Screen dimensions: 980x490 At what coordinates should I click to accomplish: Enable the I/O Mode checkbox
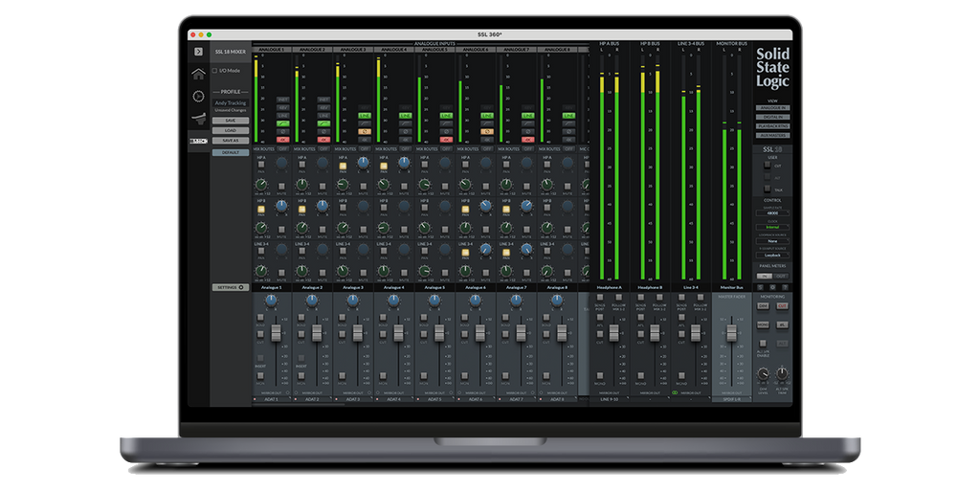(215, 71)
